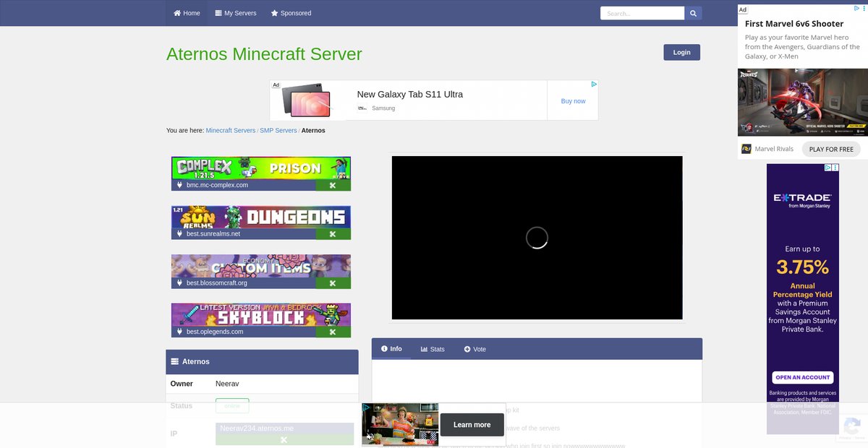Copy the bmc.mc-complex.com IP icon
The image size is (868, 448).
pyautogui.click(x=333, y=185)
